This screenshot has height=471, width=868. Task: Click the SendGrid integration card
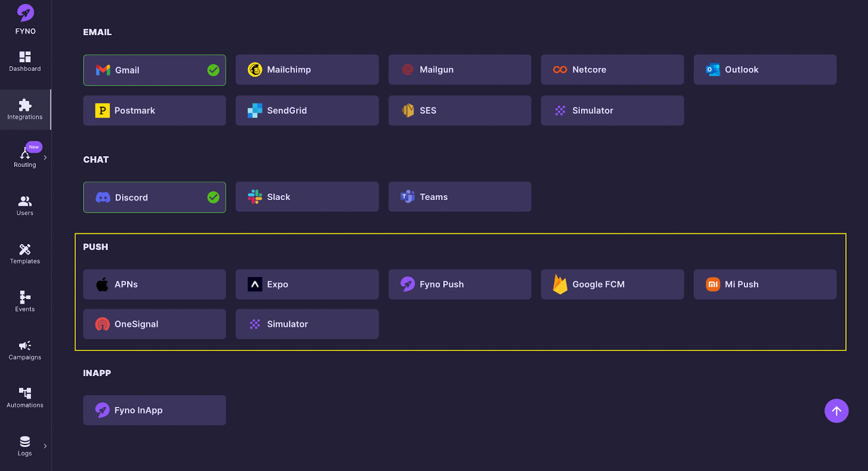pyautogui.click(x=307, y=111)
